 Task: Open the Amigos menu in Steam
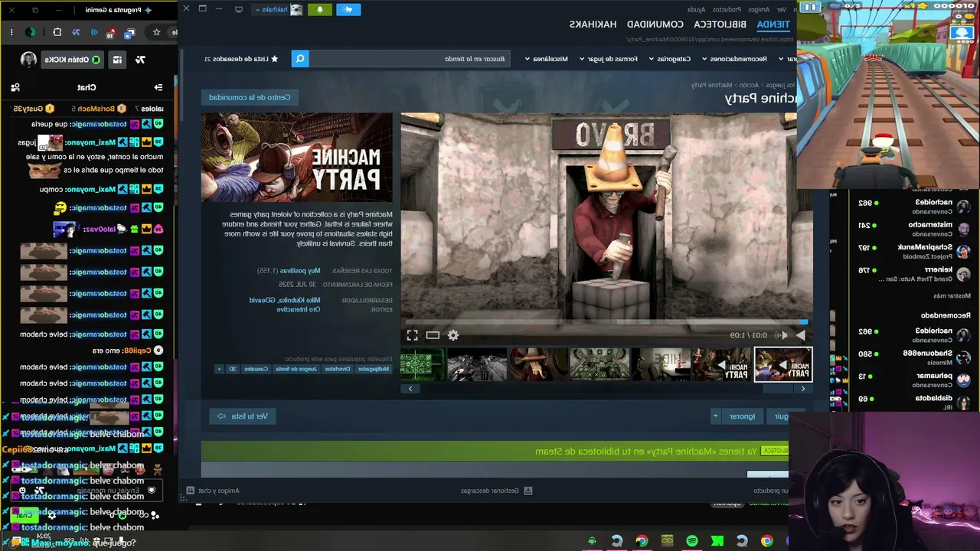point(759,9)
